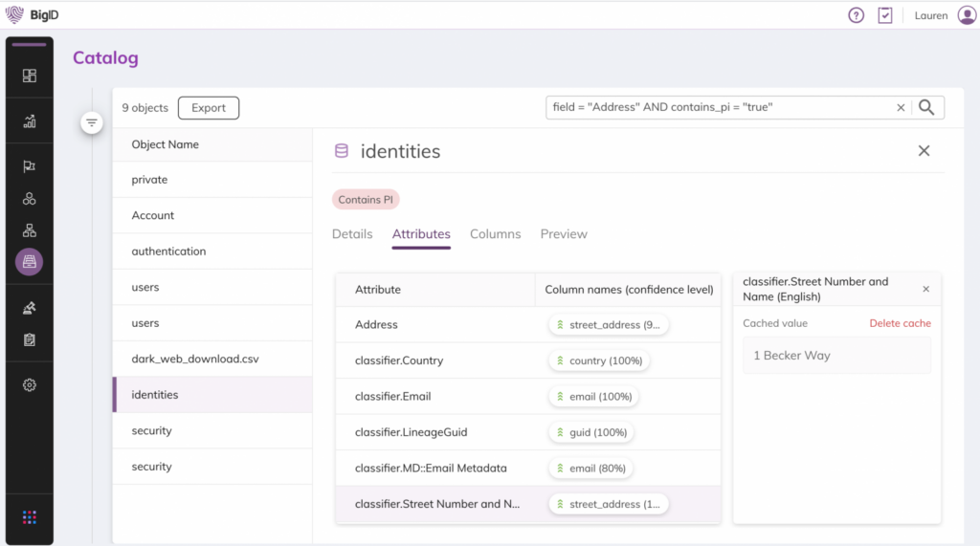This screenshot has width=980, height=546.
Task: Click the Export button
Action: pyautogui.click(x=208, y=108)
